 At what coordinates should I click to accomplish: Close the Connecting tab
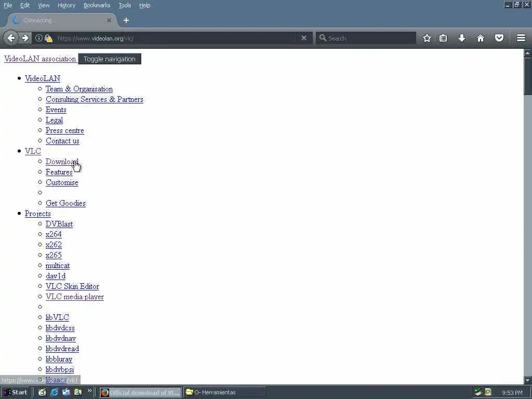(x=109, y=20)
